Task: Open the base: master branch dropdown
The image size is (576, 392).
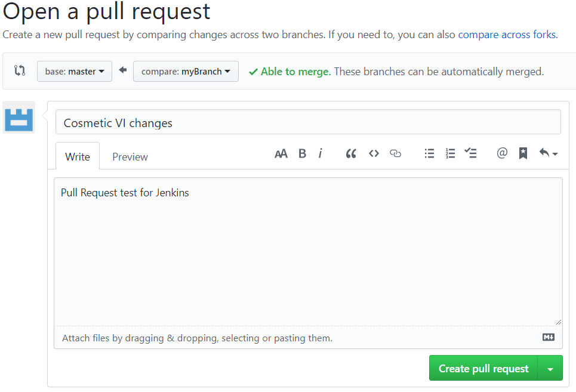Action: tap(75, 72)
